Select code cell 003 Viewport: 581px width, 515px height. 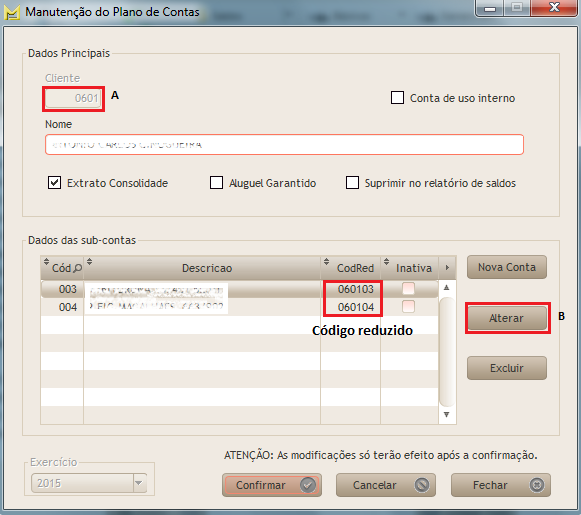tap(62, 289)
